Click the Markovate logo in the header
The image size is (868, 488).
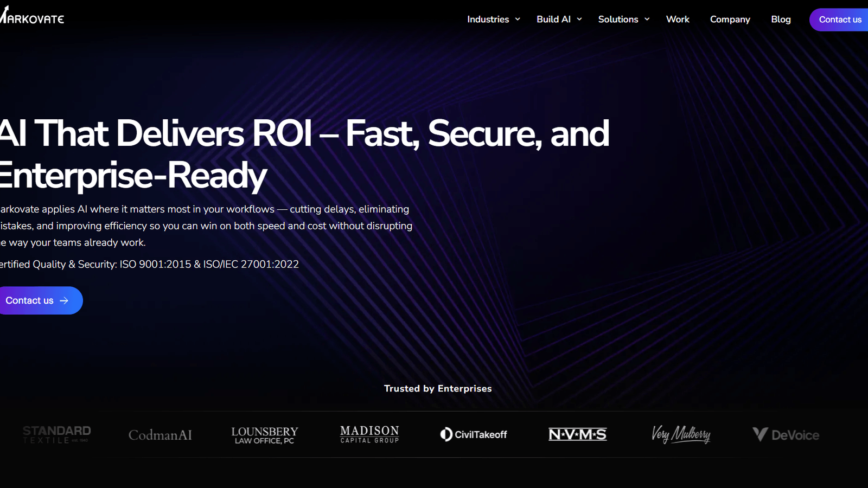click(x=32, y=16)
